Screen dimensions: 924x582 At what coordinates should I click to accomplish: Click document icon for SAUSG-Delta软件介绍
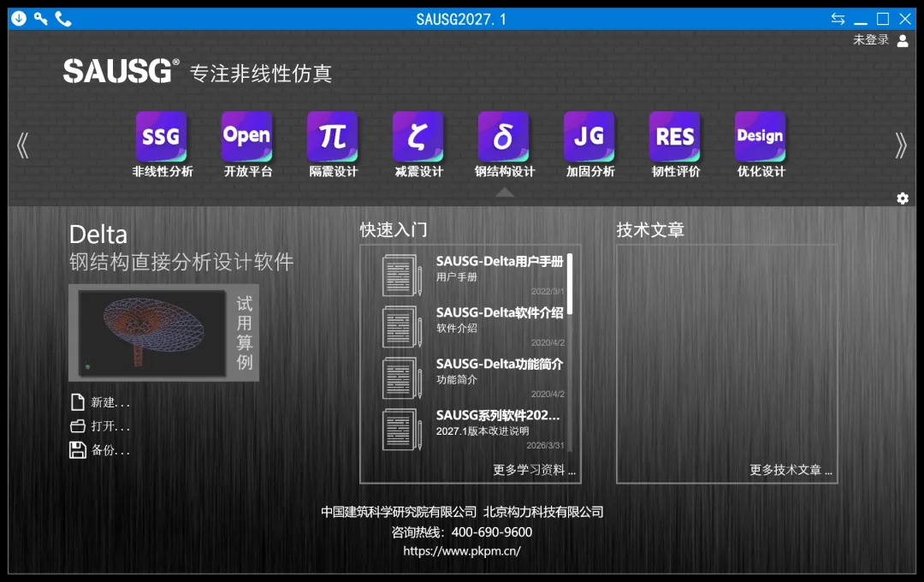click(x=402, y=326)
